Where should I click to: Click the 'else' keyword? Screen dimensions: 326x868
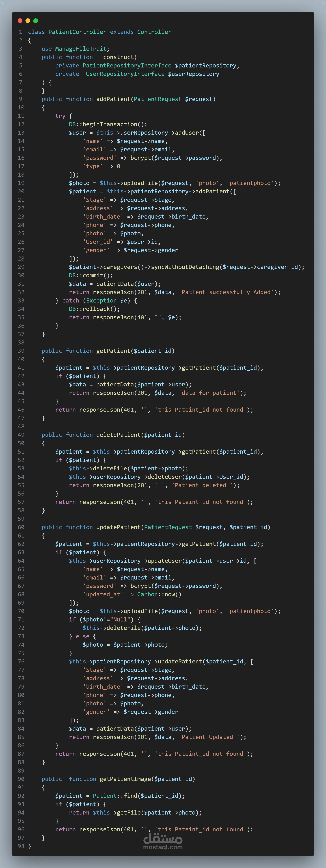[83, 636]
